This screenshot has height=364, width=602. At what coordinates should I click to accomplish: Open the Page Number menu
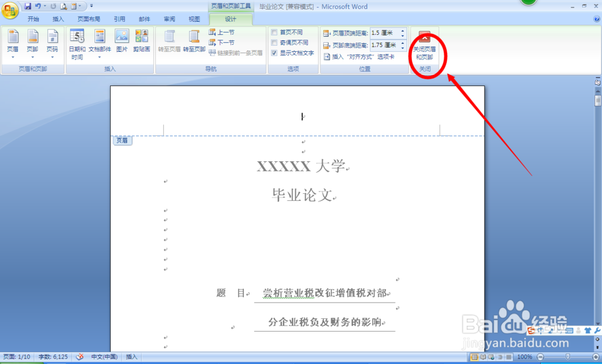coord(52,45)
